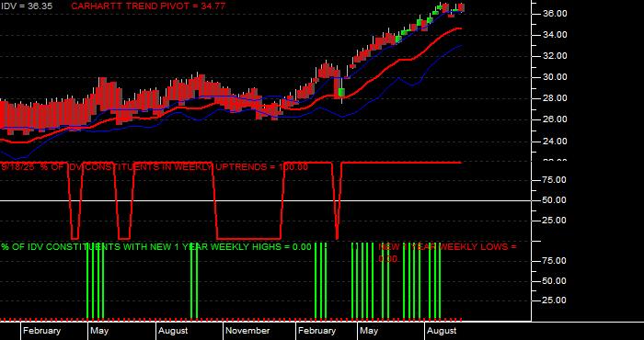Click the large green candle at the price dip
644x340 pixels.
(x=341, y=92)
